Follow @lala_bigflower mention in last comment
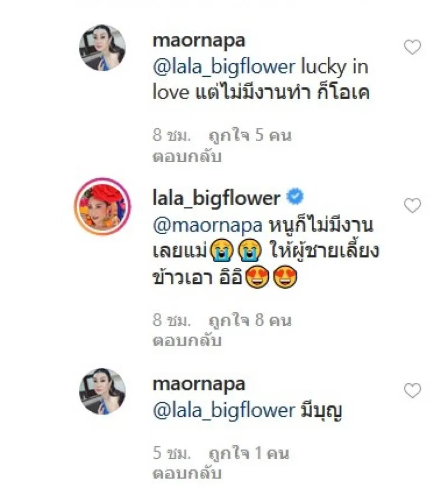This screenshot has width=448, height=502. pos(224,411)
